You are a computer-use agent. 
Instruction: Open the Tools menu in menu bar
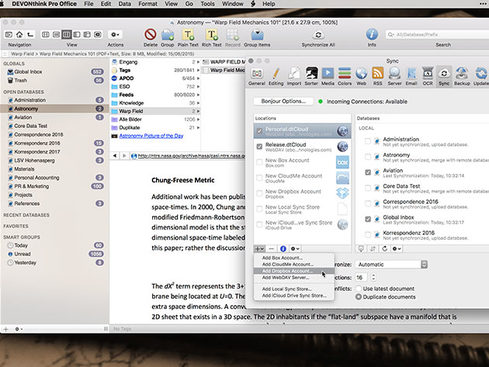207,4
